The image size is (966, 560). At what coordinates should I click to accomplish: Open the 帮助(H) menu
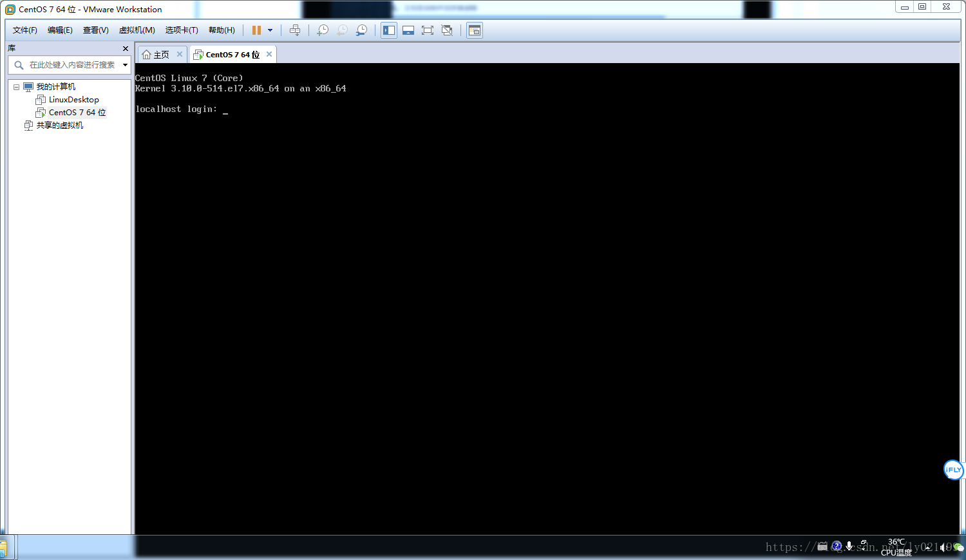tap(222, 30)
